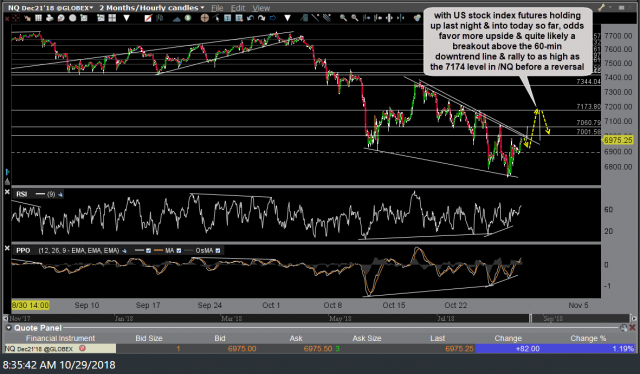Viewport: 640px width, 374px height.
Task: Click the Bid Size column header
Action: (x=149, y=338)
